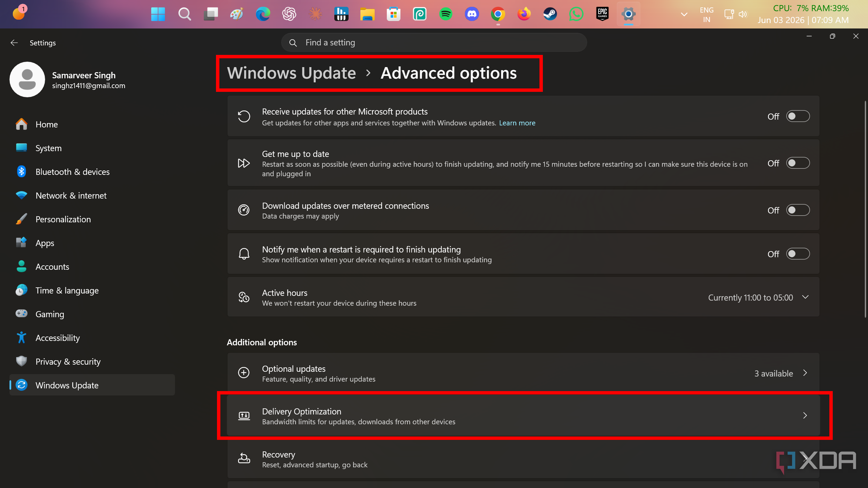Open ChatGPT app from the taskbar
Viewport: 868px width, 488px height.
pyautogui.click(x=289, y=14)
